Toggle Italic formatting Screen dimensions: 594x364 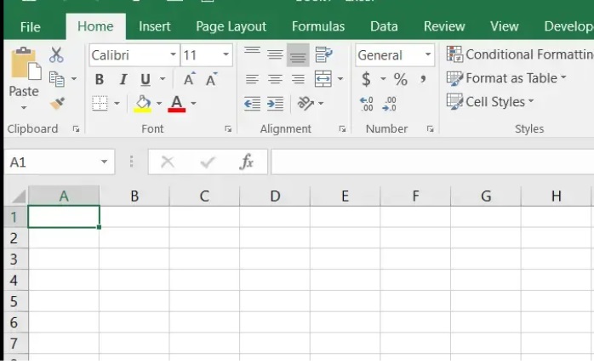coord(123,80)
